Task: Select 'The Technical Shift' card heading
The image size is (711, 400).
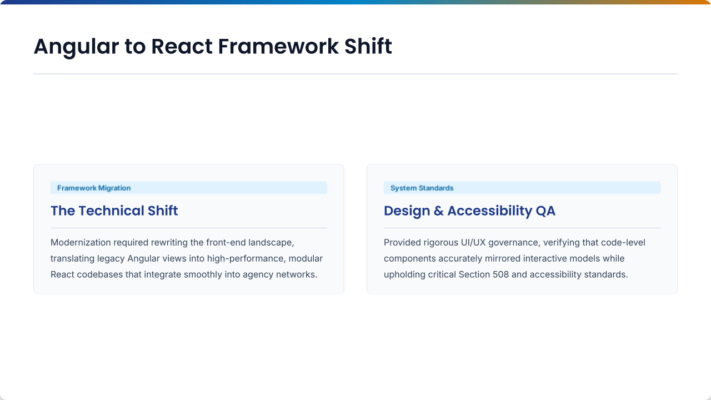Action: 114,210
